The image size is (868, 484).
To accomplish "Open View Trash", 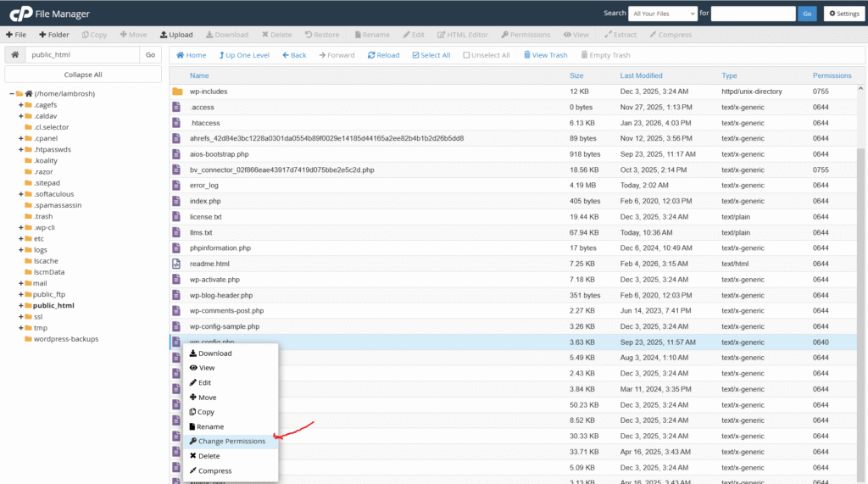I will pos(545,55).
